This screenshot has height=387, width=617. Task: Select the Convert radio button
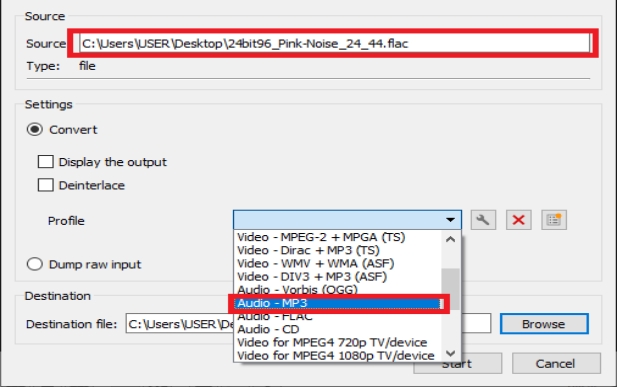pyautogui.click(x=35, y=130)
